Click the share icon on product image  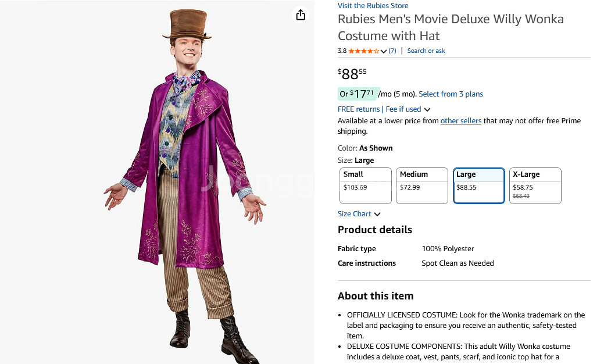pos(301,15)
